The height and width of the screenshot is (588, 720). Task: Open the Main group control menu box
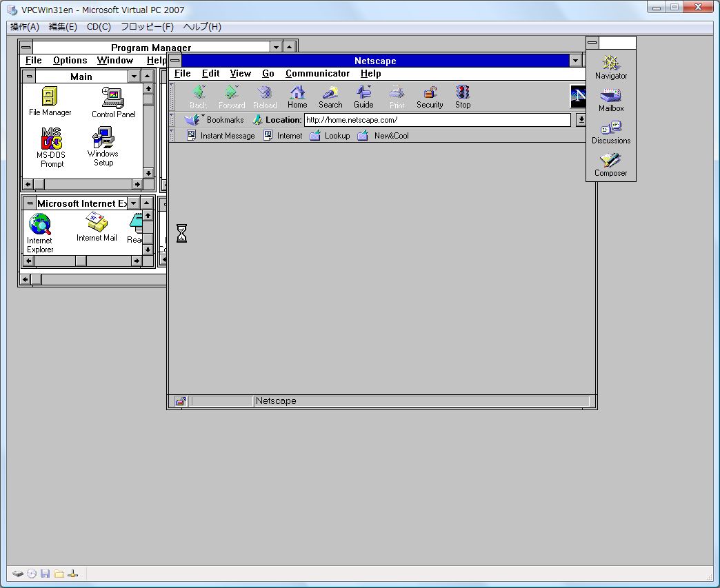[30, 77]
